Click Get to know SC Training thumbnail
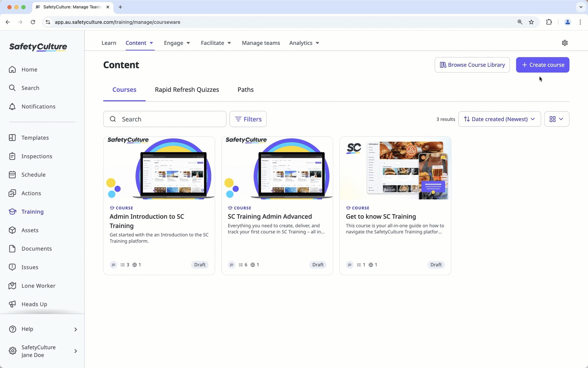588x368 pixels. click(x=395, y=168)
